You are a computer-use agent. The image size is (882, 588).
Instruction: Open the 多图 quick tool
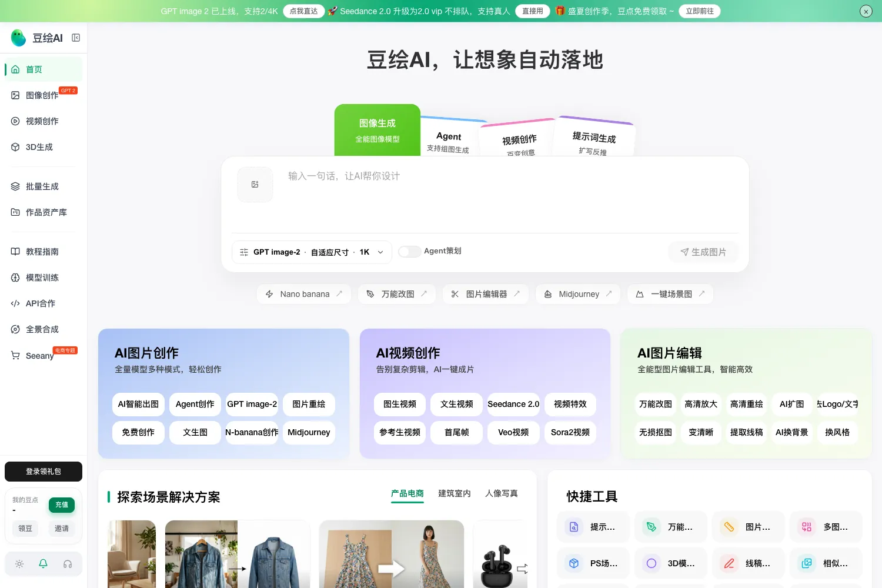pyautogui.click(x=826, y=527)
